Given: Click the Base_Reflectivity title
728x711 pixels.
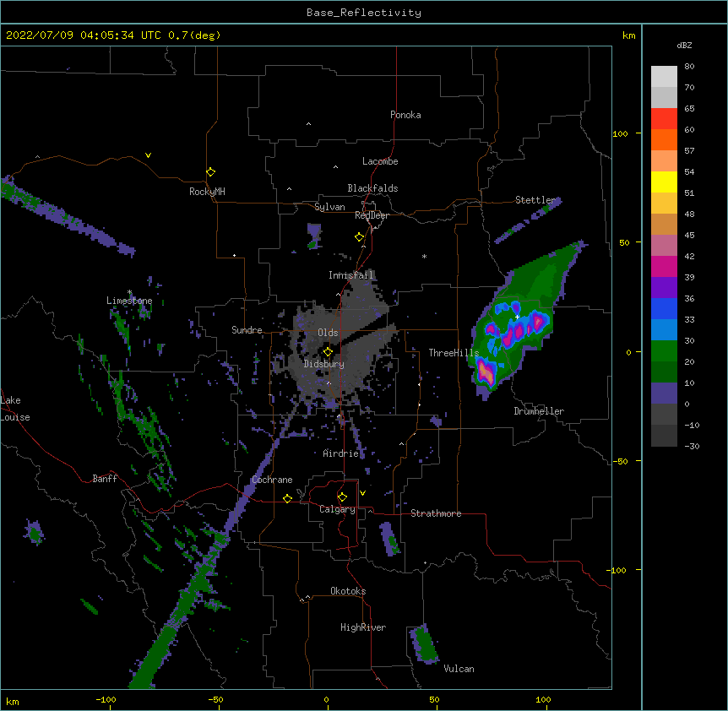Looking at the screenshot, I should pos(364,13).
